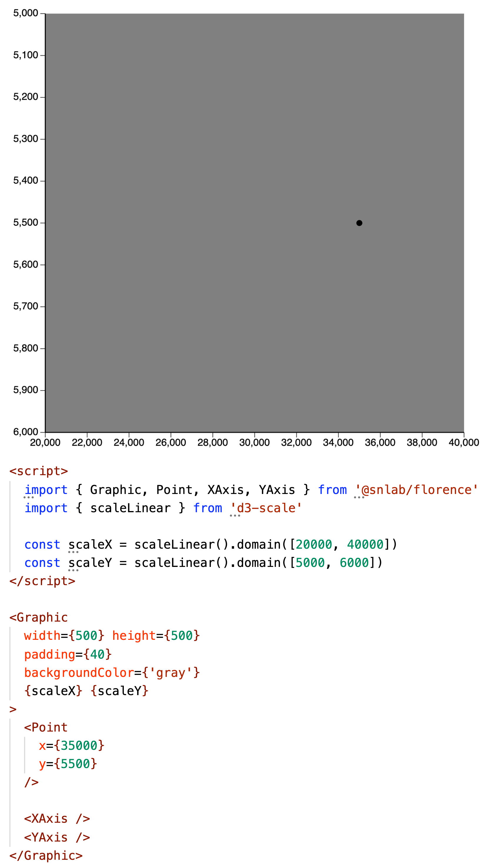Click the opening <Graphic tag
Screen dimensions: 489x868
pyautogui.click(x=39, y=617)
